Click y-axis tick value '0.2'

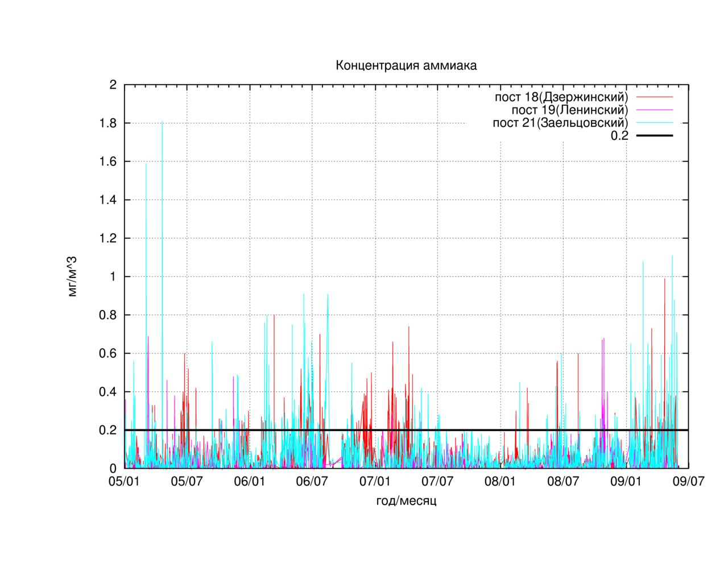[107, 430]
